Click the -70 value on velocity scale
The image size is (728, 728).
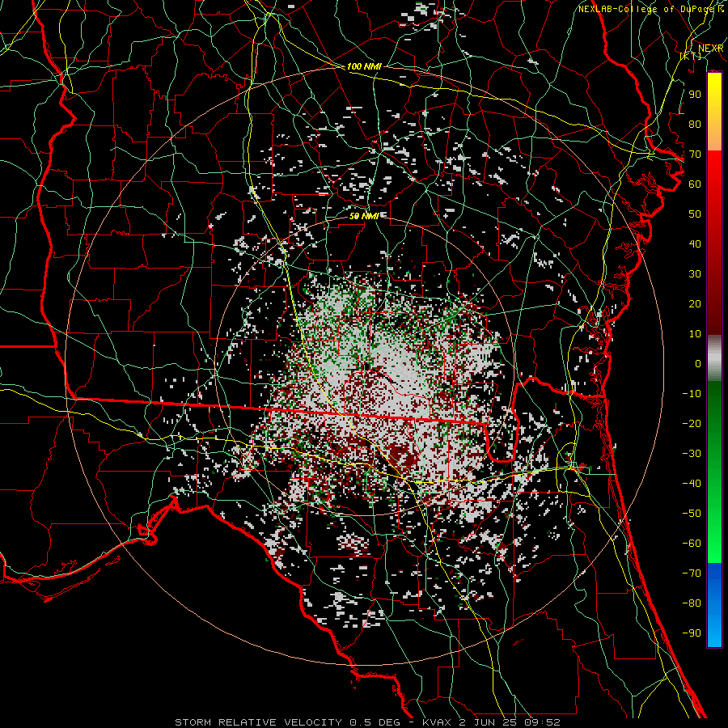(692, 574)
